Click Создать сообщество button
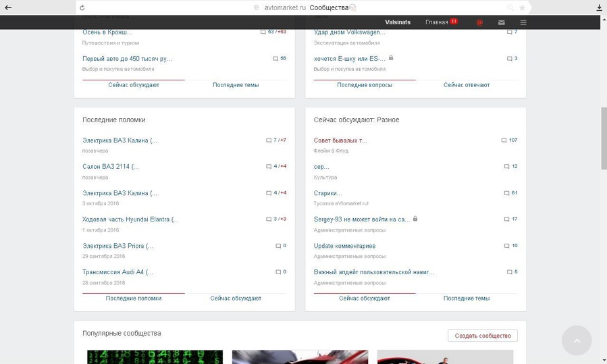The image size is (607, 364). click(x=483, y=336)
